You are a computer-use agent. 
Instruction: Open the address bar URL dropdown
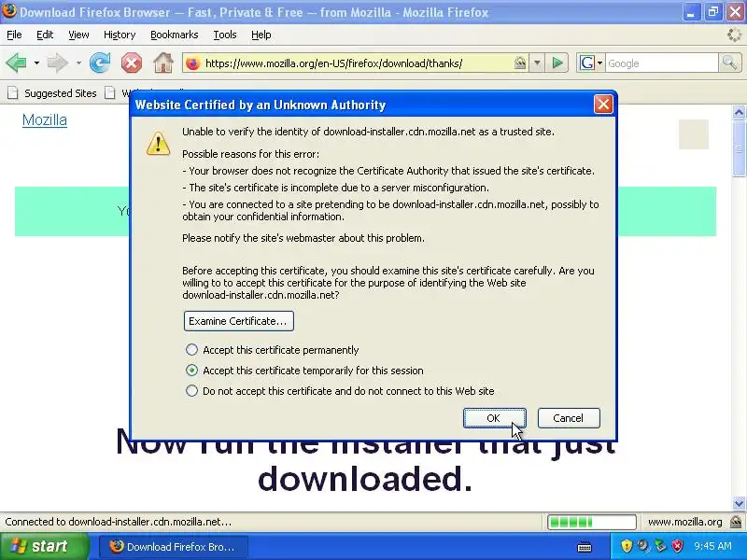pyautogui.click(x=537, y=63)
